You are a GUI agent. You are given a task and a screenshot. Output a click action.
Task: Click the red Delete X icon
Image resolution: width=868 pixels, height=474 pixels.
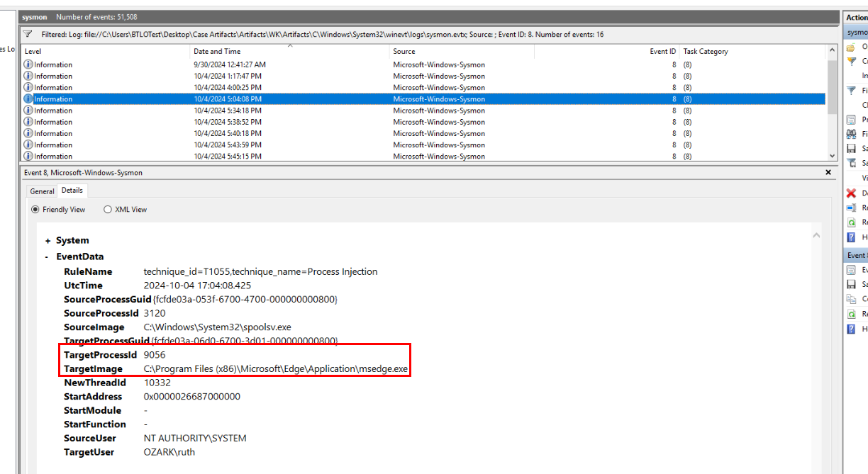click(851, 193)
